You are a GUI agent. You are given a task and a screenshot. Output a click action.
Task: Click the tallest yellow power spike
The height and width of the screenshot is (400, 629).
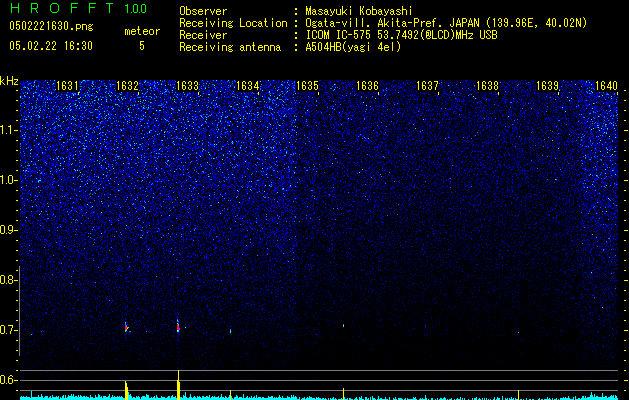(178, 385)
